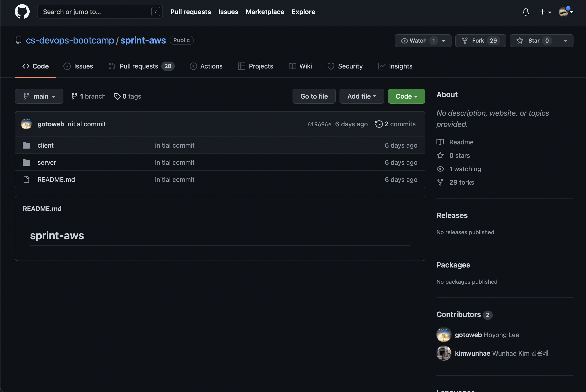Image resolution: width=586 pixels, height=392 pixels.
Task: Click the server folder icon
Action: point(26,162)
